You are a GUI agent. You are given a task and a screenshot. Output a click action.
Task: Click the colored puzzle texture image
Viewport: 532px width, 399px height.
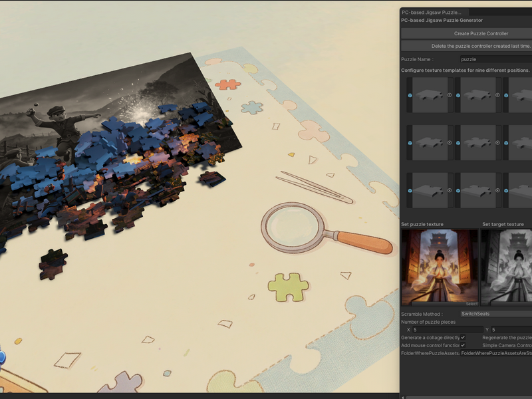(x=440, y=267)
